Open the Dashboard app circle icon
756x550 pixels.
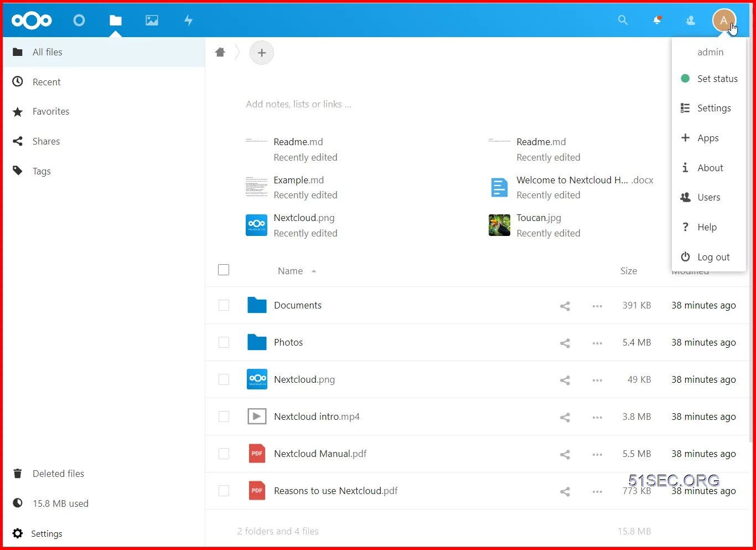(x=79, y=20)
